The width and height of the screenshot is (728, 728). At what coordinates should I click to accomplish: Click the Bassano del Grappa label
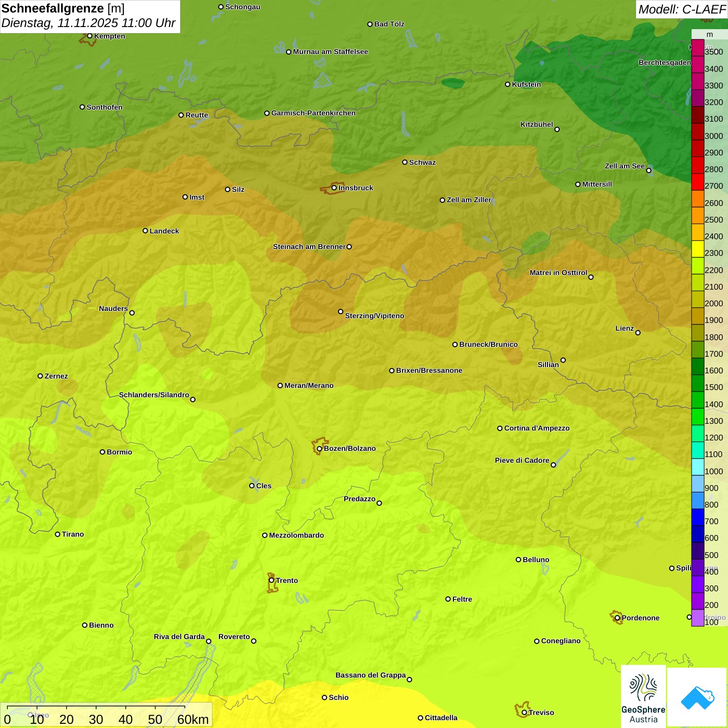click(371, 675)
